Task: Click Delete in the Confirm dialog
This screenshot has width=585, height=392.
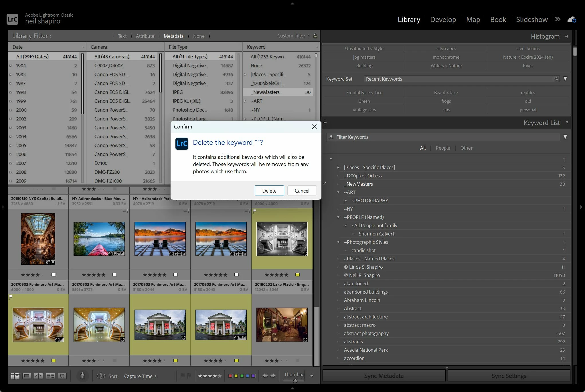Action: coord(269,191)
